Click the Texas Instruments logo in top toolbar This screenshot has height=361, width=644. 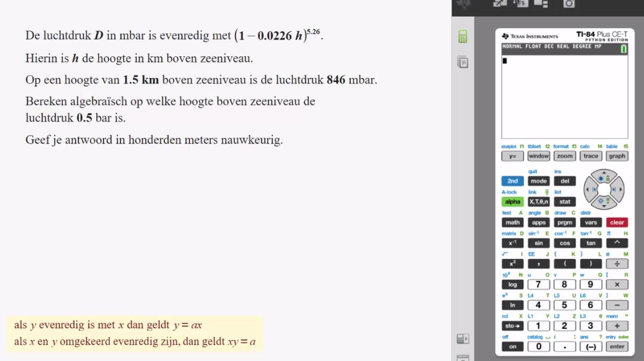tap(463, 4)
